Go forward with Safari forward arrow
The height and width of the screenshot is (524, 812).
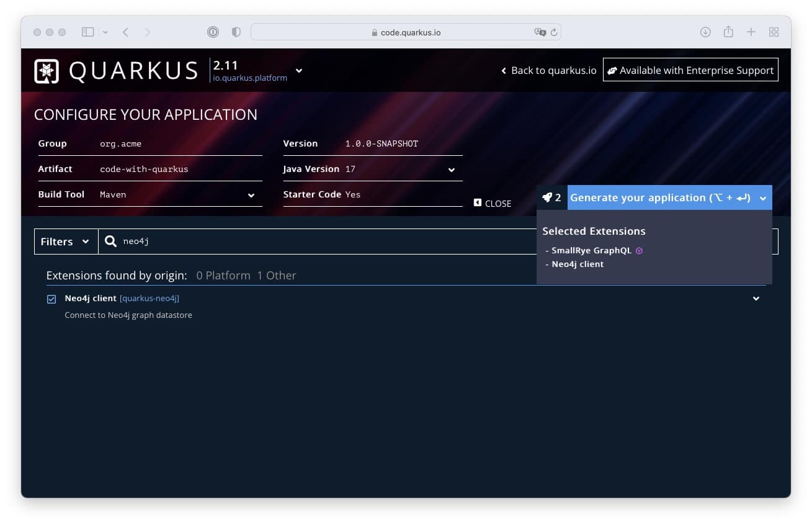(x=147, y=32)
